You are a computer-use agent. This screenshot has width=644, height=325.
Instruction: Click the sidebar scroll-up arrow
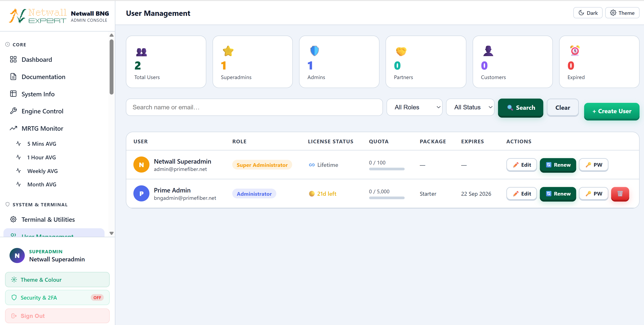[x=111, y=35]
